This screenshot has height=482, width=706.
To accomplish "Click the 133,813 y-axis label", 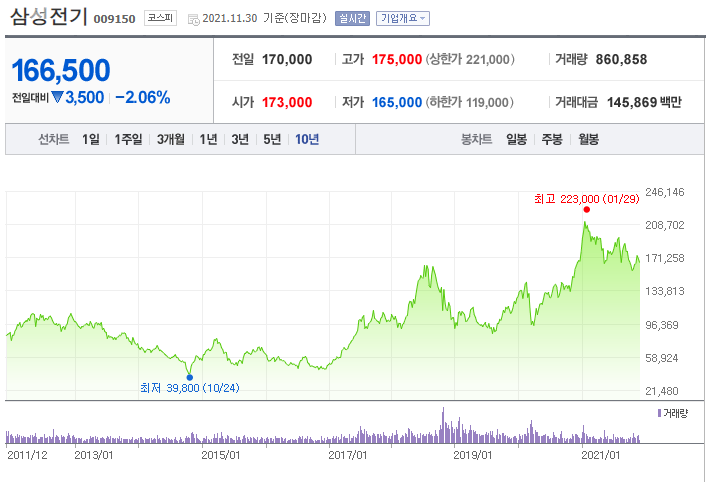I will click(x=665, y=291).
